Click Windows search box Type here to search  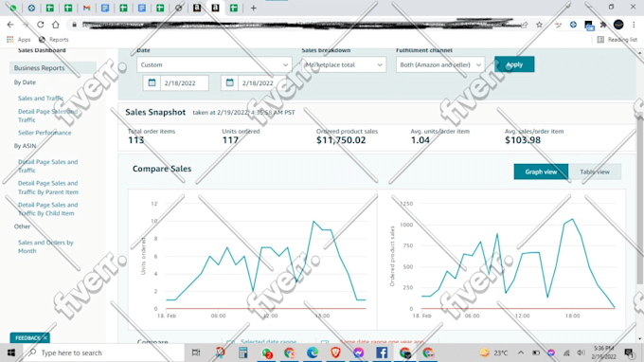point(103,353)
